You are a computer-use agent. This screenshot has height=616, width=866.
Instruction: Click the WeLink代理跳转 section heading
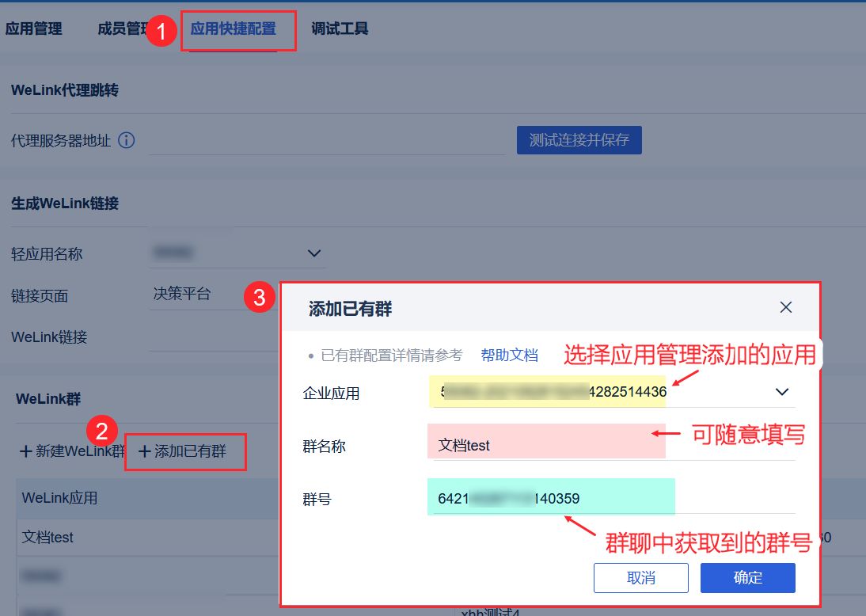pos(65,90)
